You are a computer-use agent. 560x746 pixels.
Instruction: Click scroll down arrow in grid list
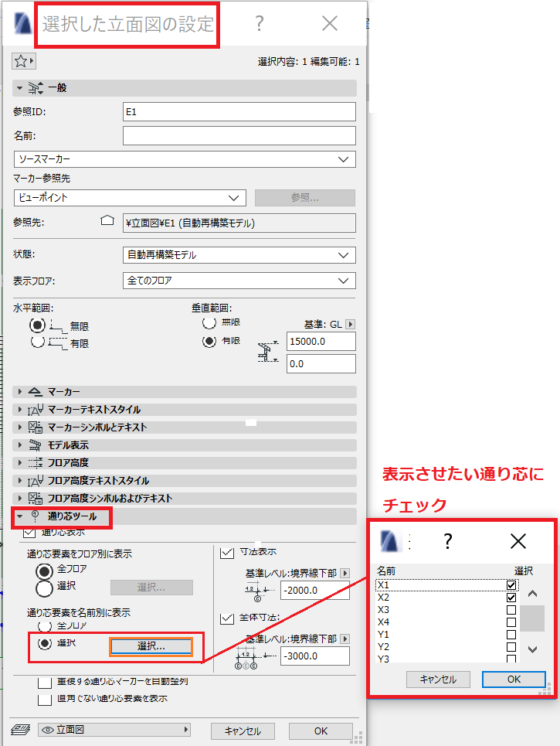(532, 649)
